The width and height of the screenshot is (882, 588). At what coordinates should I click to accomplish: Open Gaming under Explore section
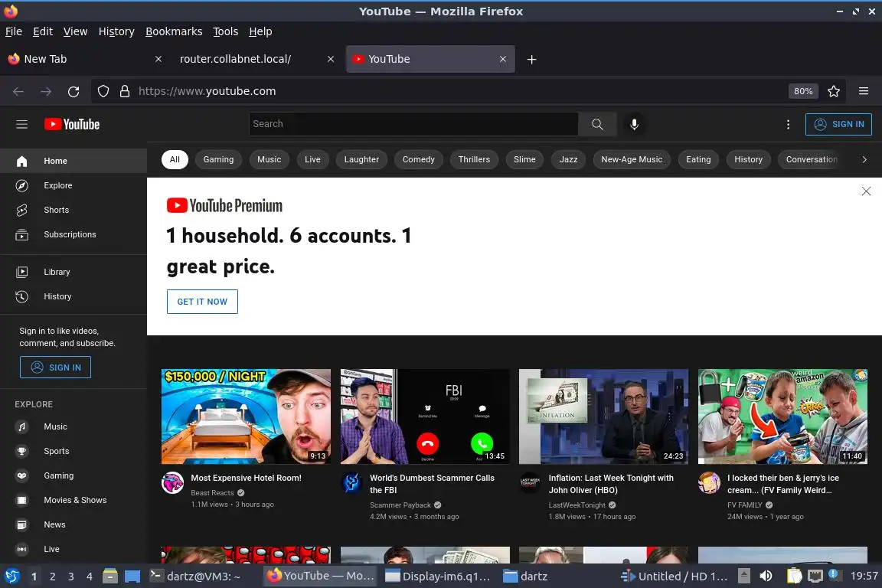73,476
